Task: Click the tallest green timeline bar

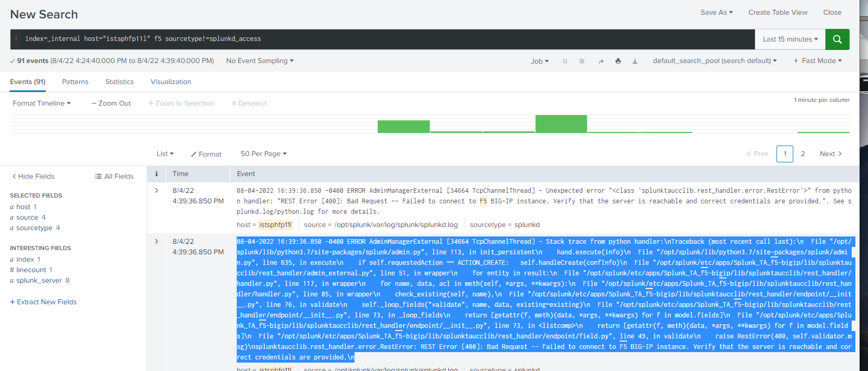Action: click(x=561, y=124)
